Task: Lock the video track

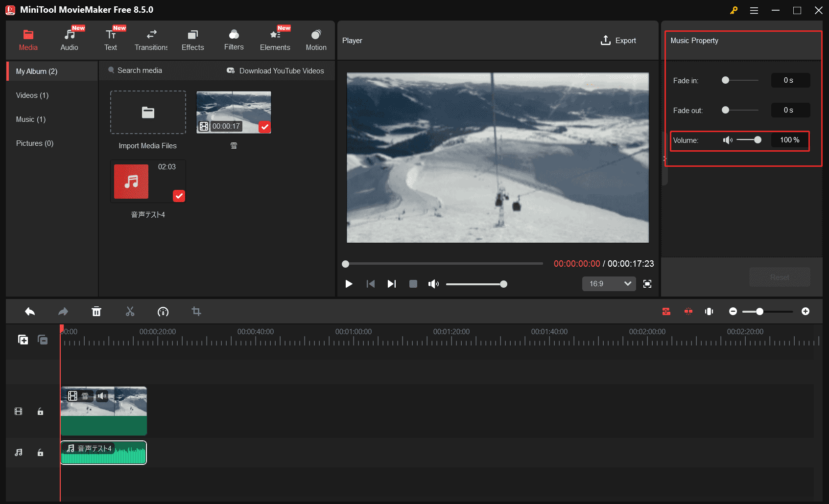Action: point(40,411)
